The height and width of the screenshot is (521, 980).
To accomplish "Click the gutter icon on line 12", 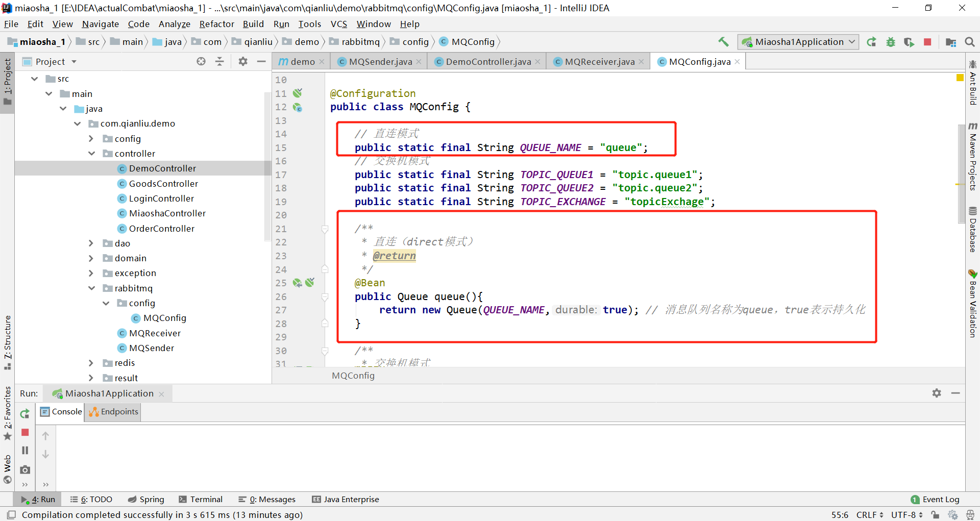I will point(298,107).
